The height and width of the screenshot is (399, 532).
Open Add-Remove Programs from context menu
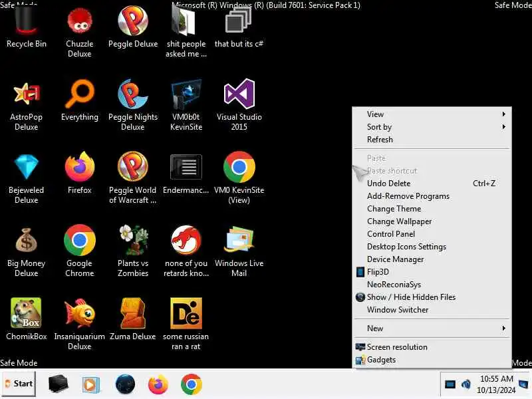click(432, 196)
